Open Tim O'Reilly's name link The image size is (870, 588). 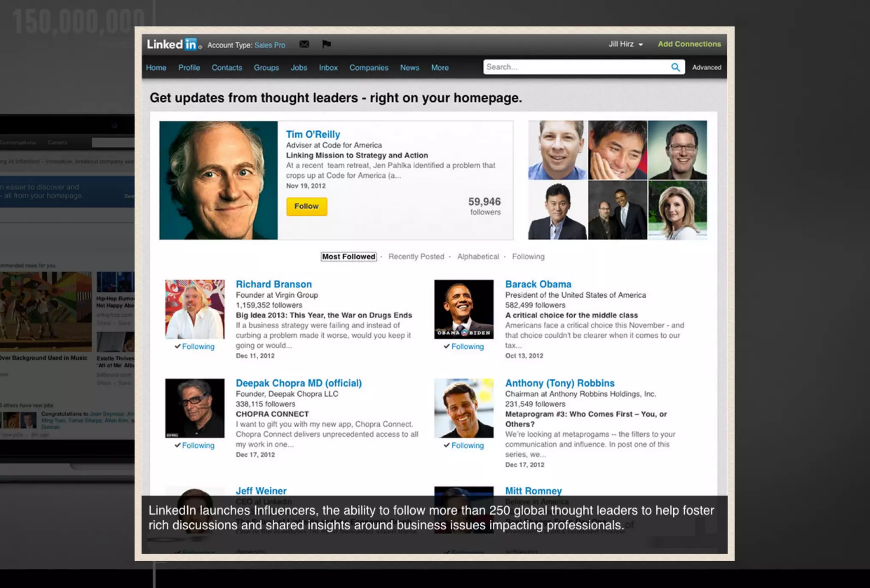point(313,134)
